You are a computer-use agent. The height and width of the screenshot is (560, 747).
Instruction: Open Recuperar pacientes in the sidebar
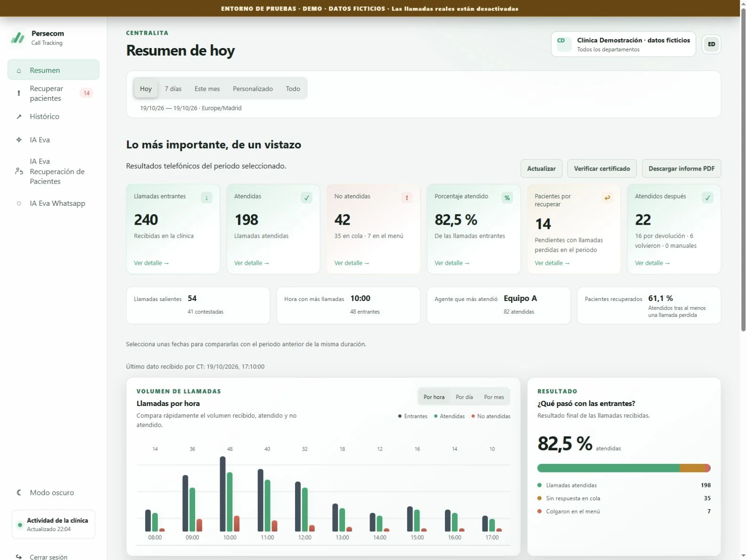coord(53,93)
